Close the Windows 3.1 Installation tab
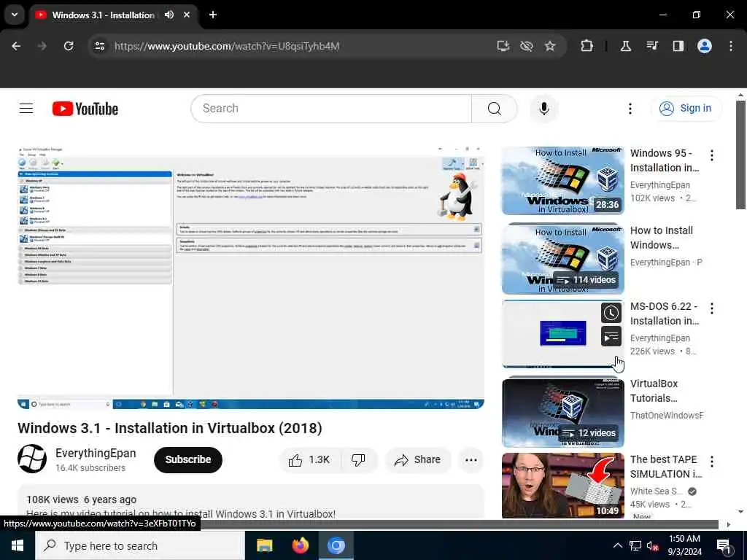This screenshot has width=747, height=560. [x=187, y=15]
